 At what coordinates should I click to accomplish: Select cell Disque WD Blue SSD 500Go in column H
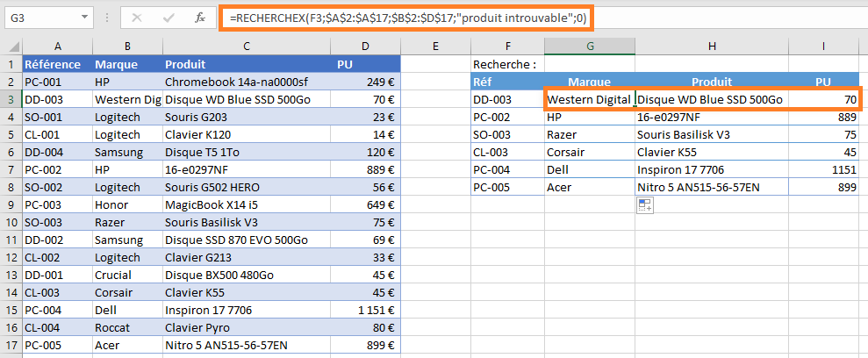pyautogui.click(x=712, y=100)
